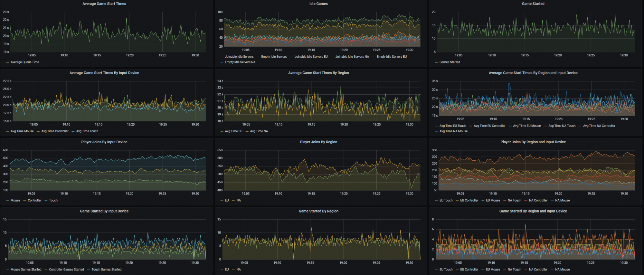Click Avg Time EU Touch legend entry

[452, 126]
